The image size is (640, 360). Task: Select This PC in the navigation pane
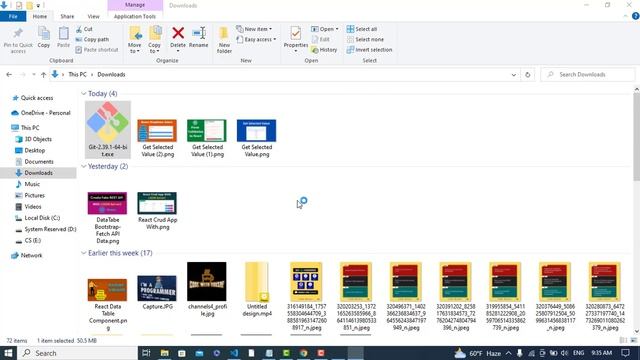click(29, 128)
